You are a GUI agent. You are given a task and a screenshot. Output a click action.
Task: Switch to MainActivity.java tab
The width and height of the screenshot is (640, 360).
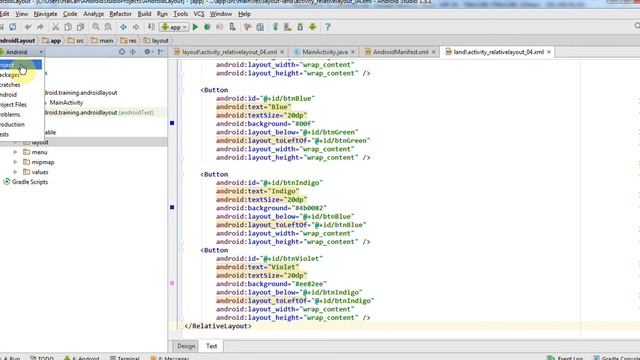pyautogui.click(x=324, y=52)
